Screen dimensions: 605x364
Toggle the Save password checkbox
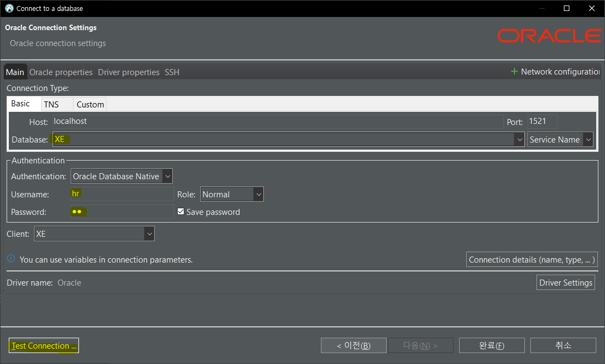point(180,211)
